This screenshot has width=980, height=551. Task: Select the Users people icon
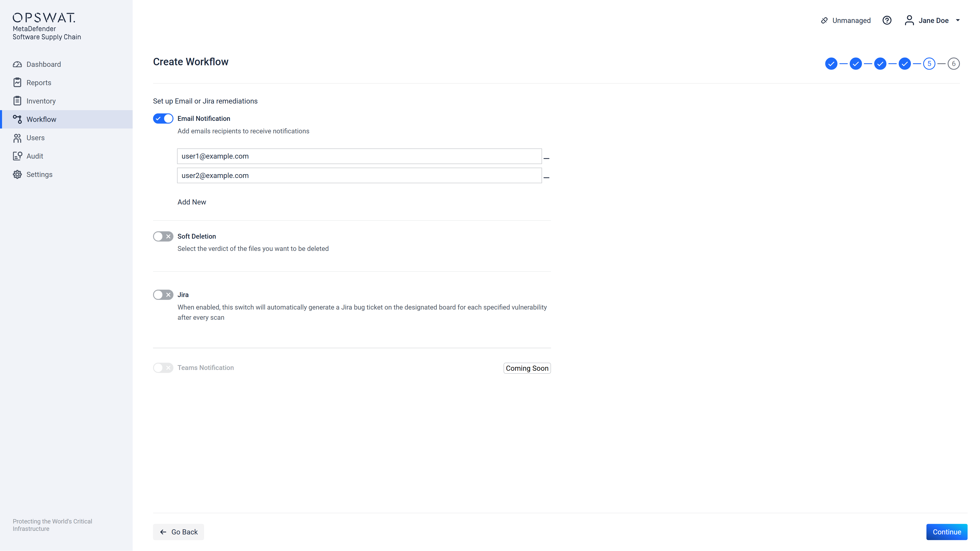(17, 138)
